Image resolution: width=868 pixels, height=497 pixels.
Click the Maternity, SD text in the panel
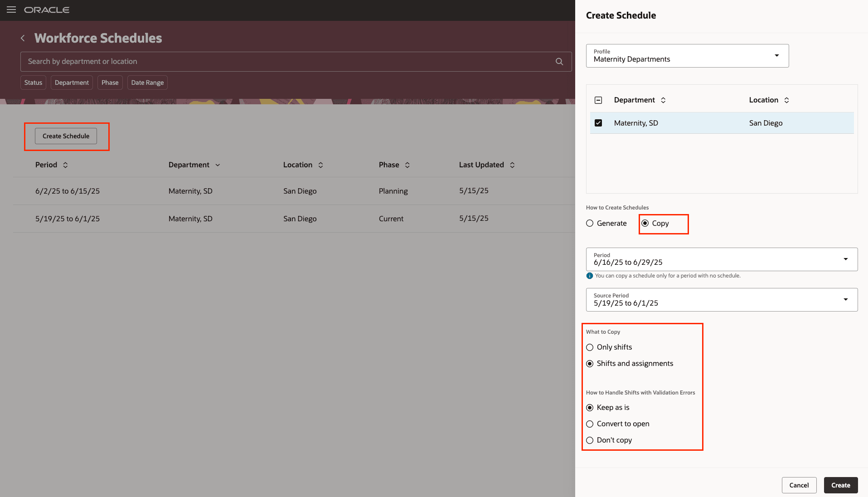636,123
